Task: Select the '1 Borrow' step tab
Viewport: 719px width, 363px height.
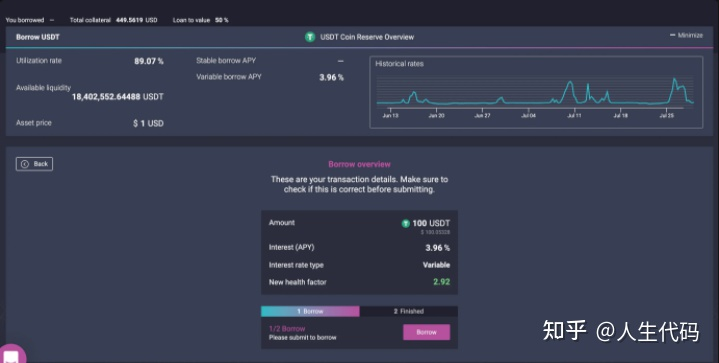Action: click(310, 311)
